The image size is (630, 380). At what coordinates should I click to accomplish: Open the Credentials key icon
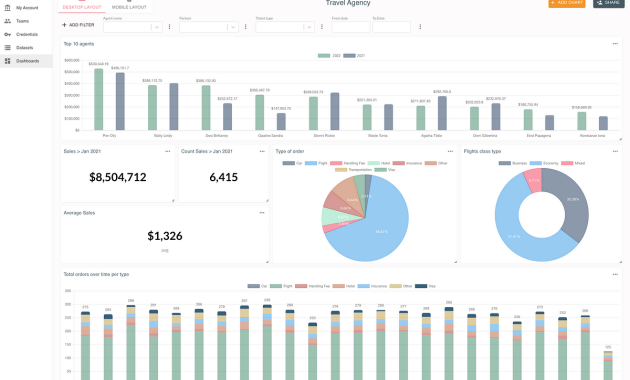pyautogui.click(x=7, y=34)
